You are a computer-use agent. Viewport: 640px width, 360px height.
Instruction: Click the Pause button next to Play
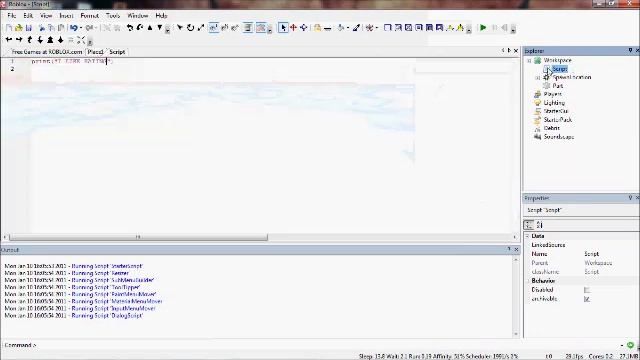495,28
